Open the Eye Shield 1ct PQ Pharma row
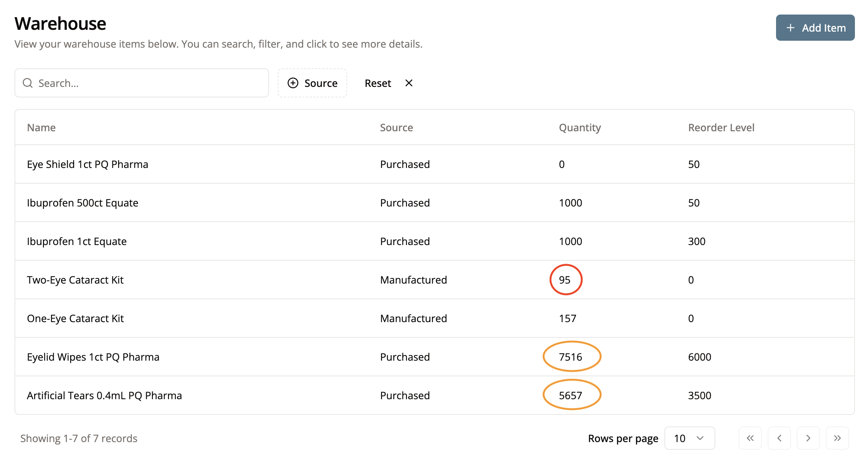This screenshot has height=461, width=868. point(88,164)
